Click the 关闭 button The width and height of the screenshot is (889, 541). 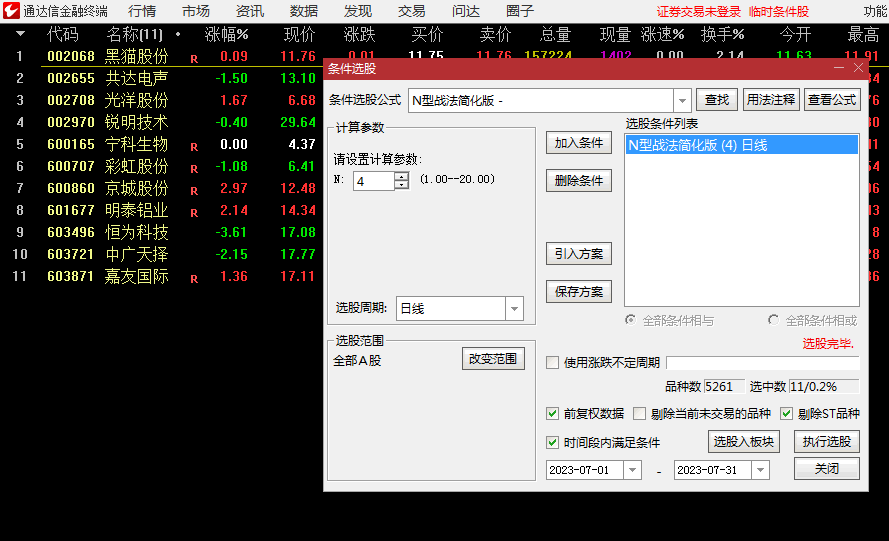827,469
